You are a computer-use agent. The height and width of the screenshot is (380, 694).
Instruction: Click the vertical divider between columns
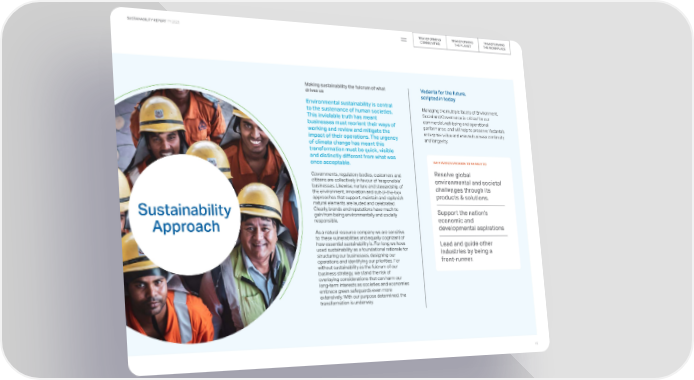[417, 198]
